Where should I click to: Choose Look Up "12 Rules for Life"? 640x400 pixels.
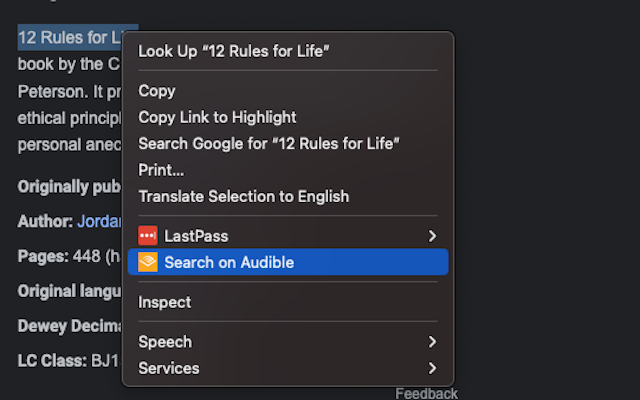pos(288,51)
